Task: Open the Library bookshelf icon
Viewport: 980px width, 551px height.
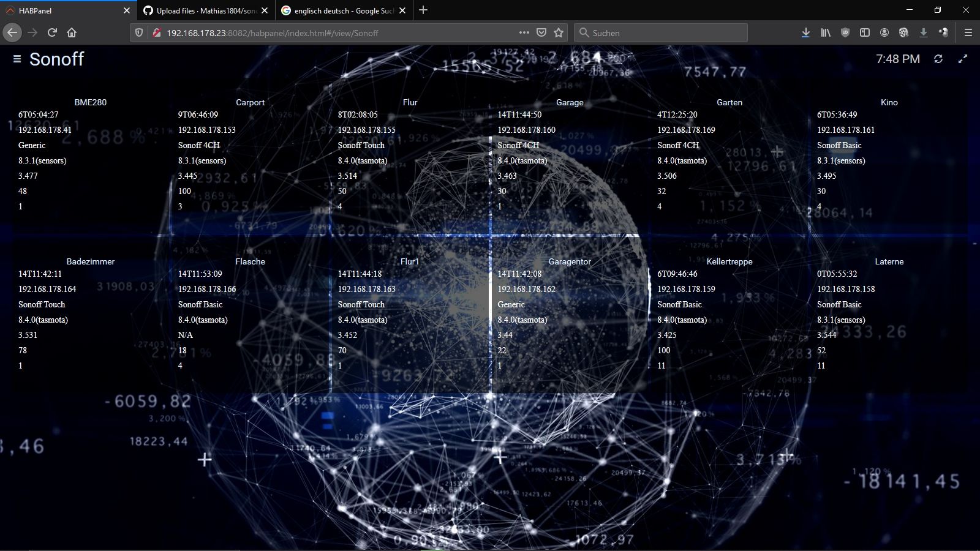Action: click(x=826, y=32)
